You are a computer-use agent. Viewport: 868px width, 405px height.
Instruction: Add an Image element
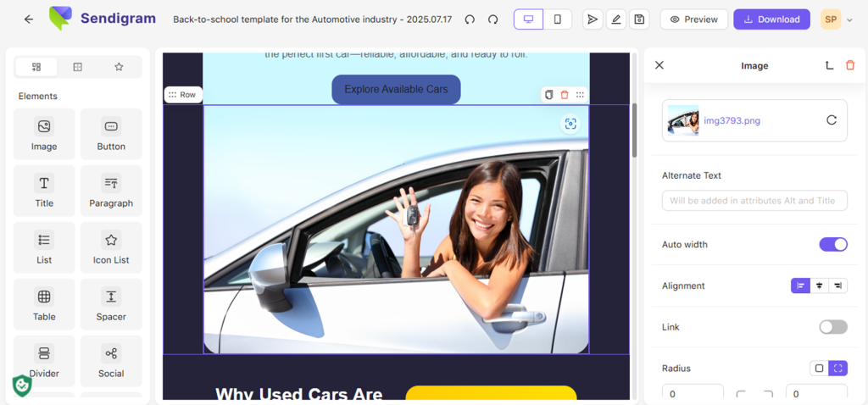pyautogui.click(x=44, y=134)
